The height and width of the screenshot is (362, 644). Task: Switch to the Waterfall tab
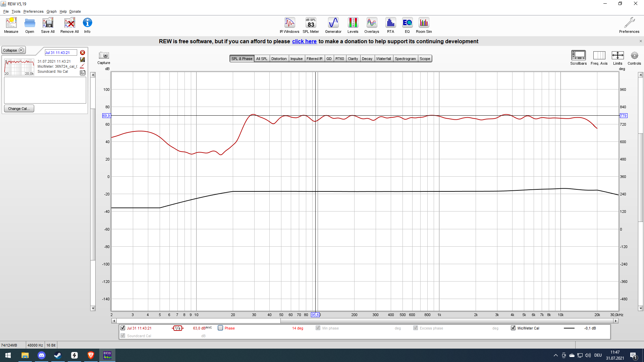(x=383, y=59)
